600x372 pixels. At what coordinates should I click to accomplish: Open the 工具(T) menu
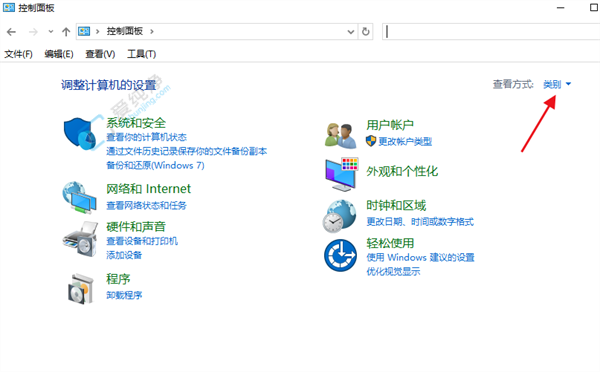pos(141,54)
